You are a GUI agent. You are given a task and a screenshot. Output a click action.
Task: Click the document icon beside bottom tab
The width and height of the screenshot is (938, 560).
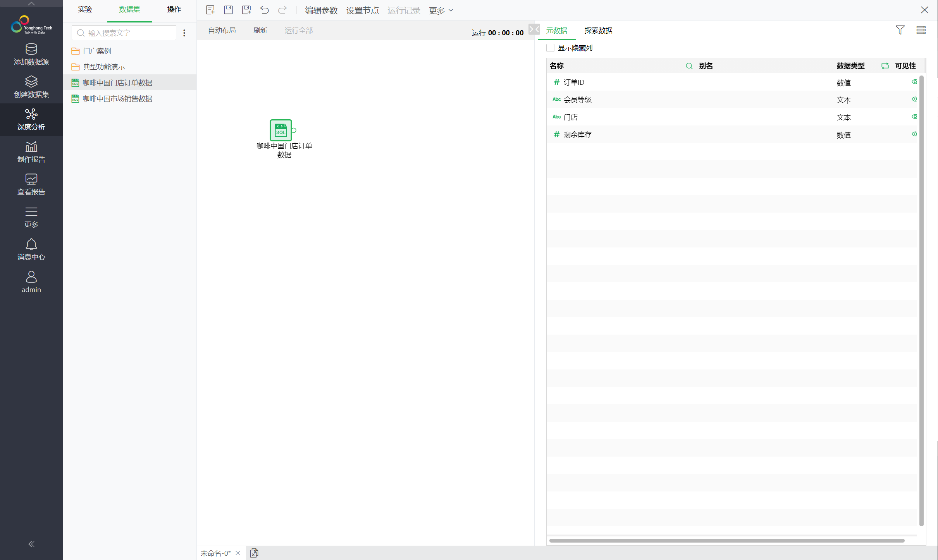pyautogui.click(x=254, y=553)
